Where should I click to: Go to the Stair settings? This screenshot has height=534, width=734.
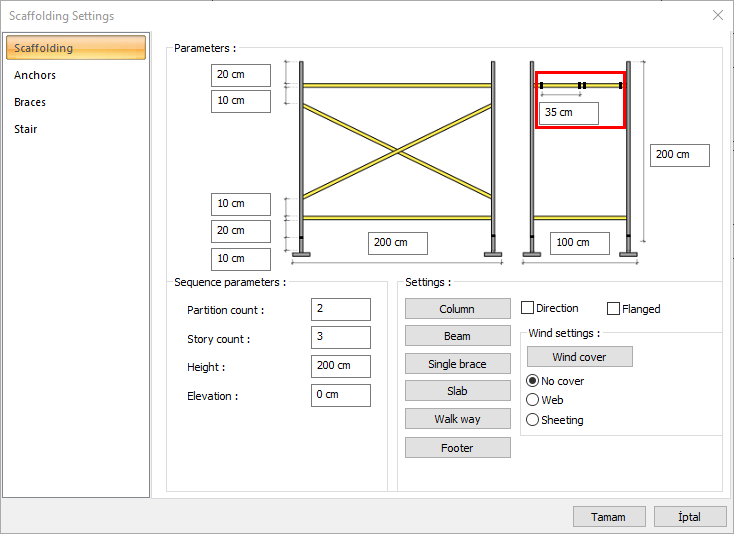pyautogui.click(x=26, y=129)
